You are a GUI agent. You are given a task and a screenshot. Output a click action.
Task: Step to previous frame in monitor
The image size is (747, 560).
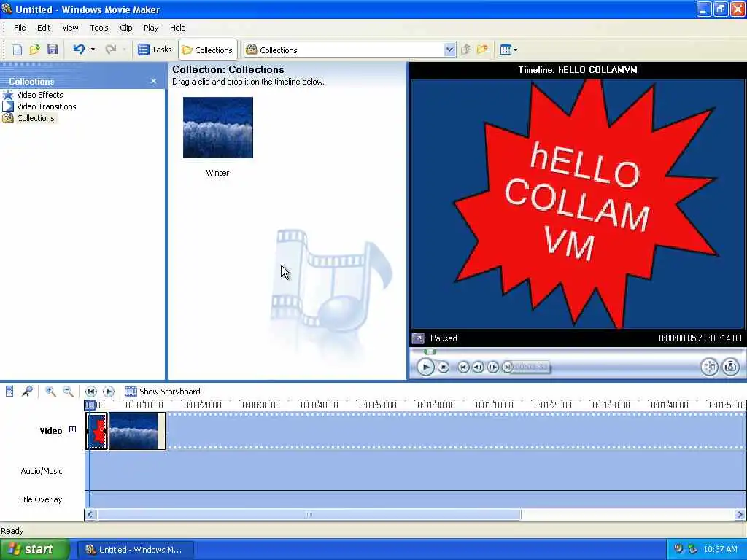478,367
